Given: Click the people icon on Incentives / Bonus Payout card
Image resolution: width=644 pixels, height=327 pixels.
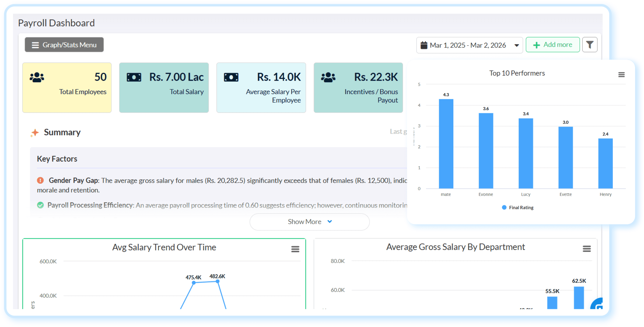Looking at the screenshot, I should [328, 77].
